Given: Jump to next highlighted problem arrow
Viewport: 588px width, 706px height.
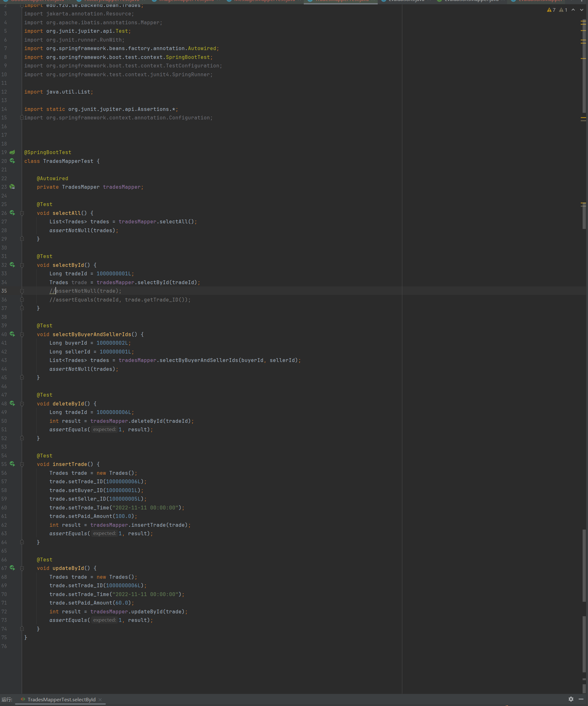Looking at the screenshot, I should (x=582, y=10).
